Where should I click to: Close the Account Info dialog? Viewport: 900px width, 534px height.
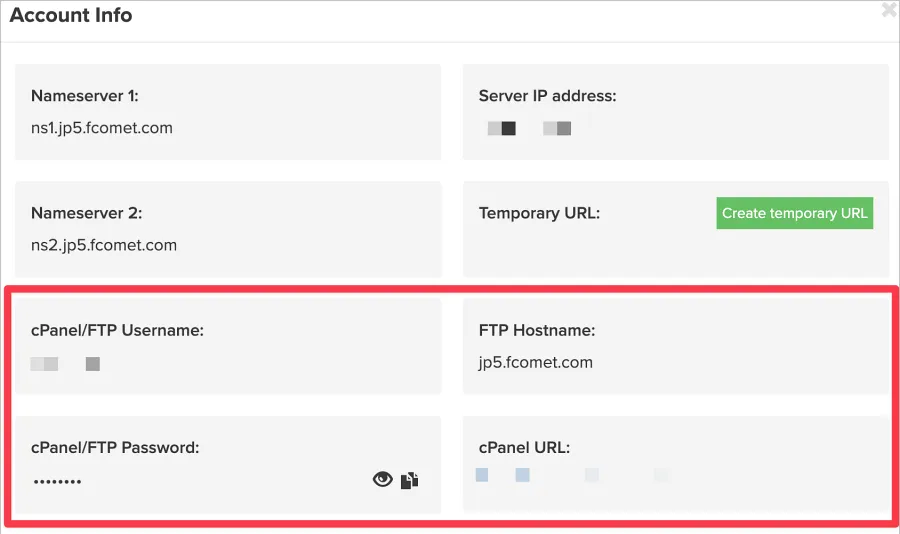coord(889,11)
